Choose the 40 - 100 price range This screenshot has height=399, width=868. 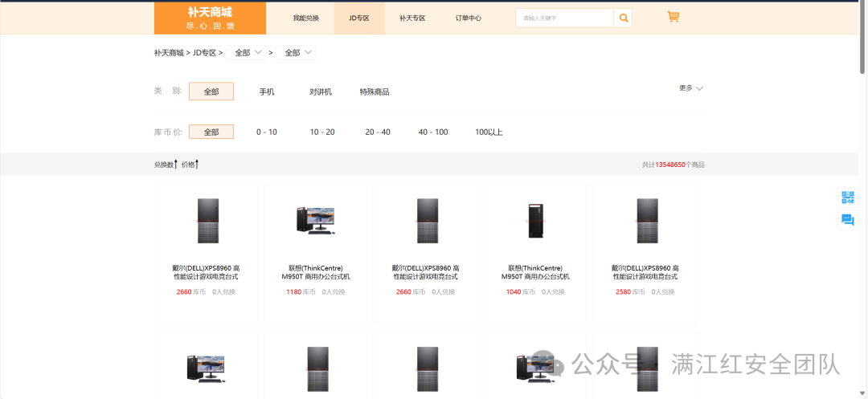click(x=433, y=132)
